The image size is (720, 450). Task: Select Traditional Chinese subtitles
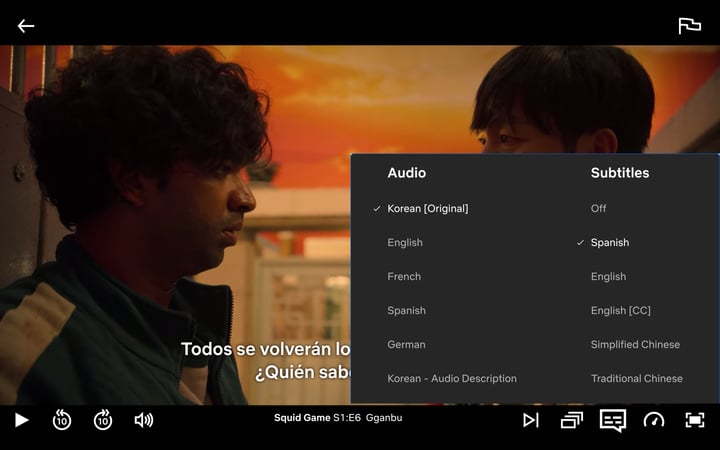pos(636,379)
